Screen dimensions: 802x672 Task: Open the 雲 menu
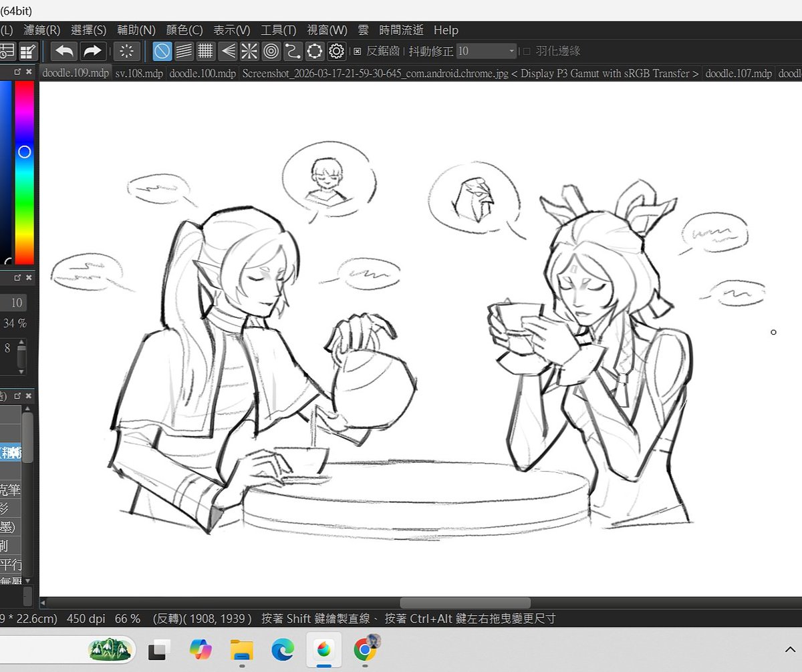pos(364,30)
